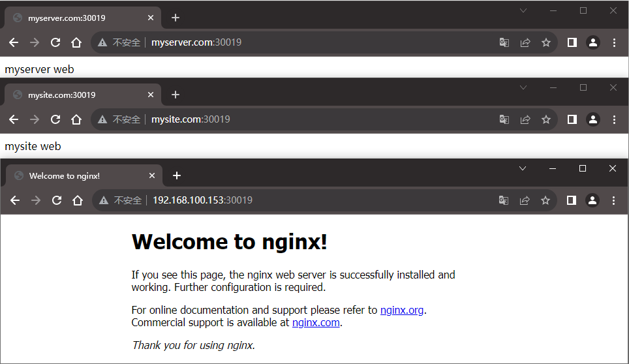Bookmark the myserver.com:30019 page
The image size is (629, 364).
(546, 42)
